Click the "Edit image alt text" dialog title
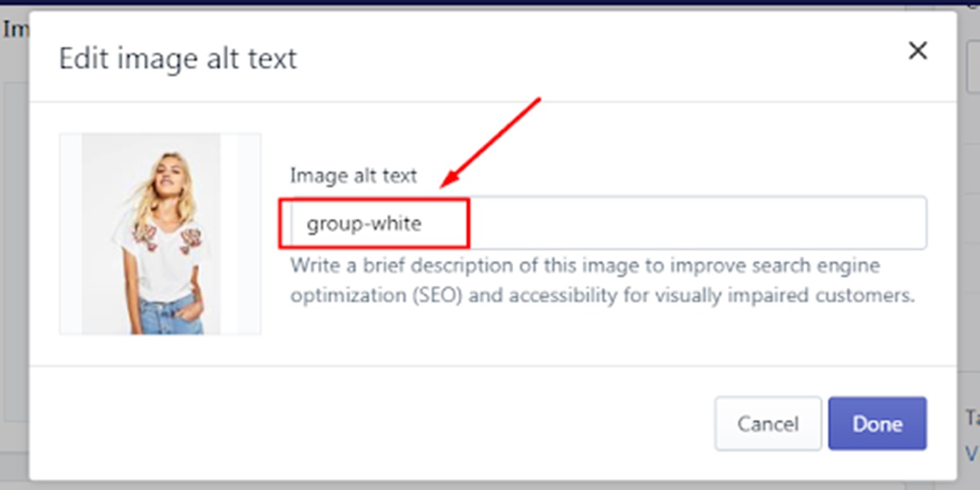The width and height of the screenshot is (980, 490). [x=178, y=59]
